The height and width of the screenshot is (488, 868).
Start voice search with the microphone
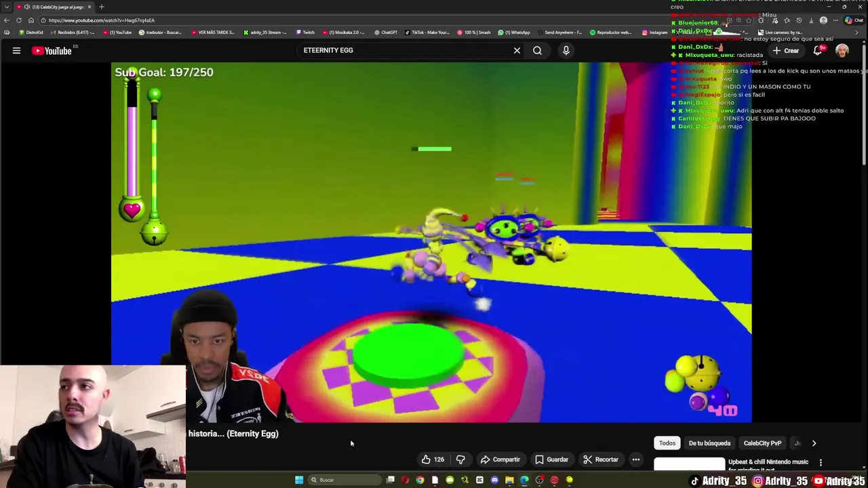566,50
